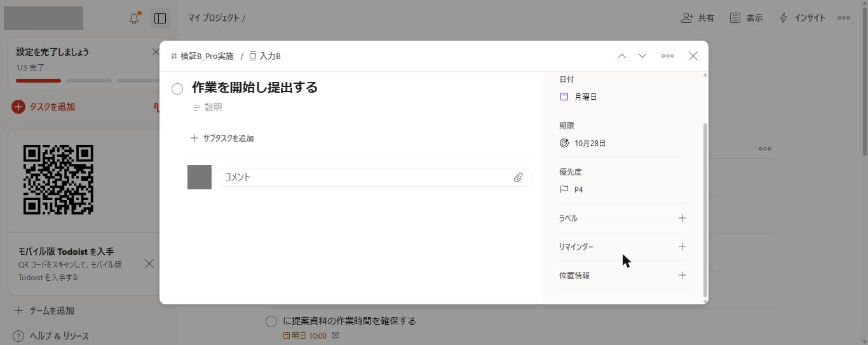Open the 表示 view options

point(746,18)
